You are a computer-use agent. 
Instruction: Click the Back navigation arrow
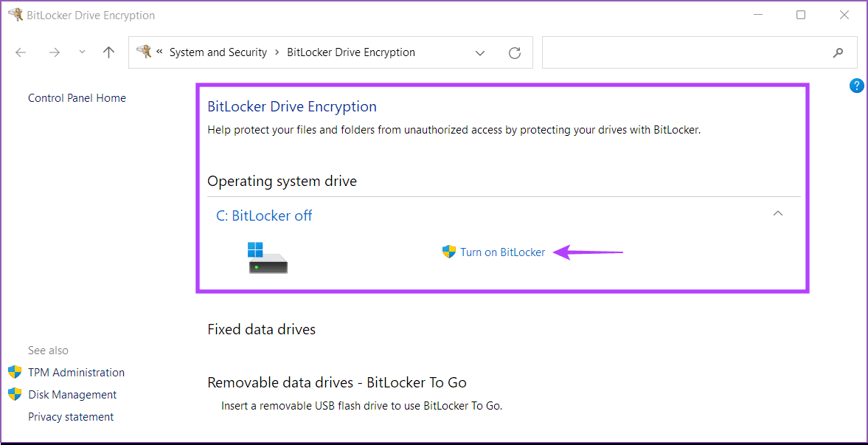21,52
